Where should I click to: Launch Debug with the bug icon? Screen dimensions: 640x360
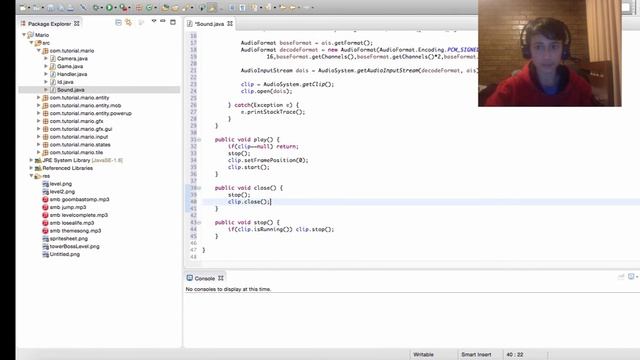96,7
